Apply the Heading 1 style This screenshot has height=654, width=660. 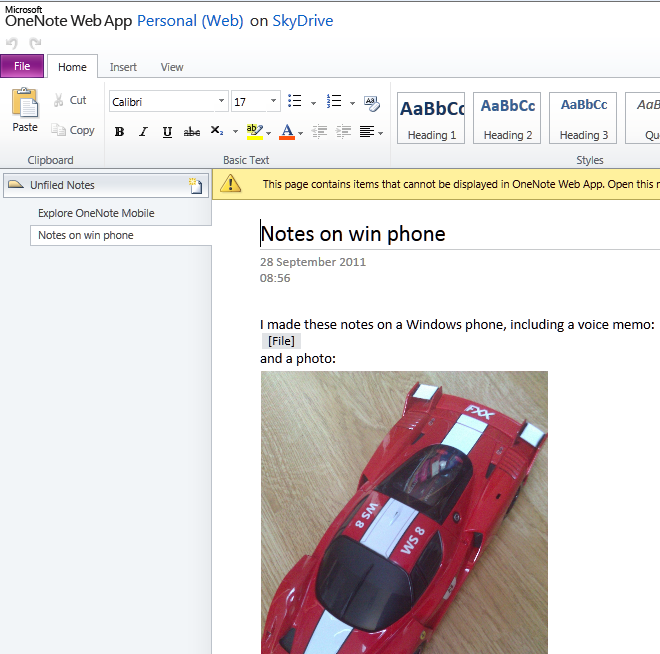point(431,118)
